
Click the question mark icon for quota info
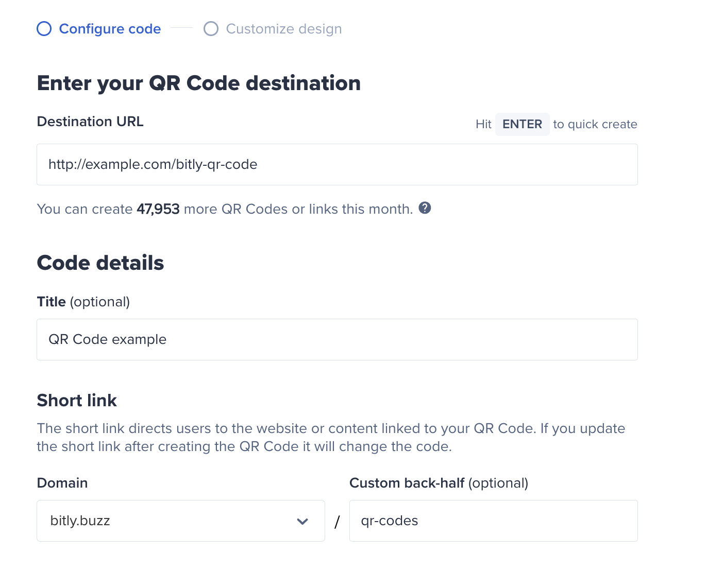click(425, 208)
